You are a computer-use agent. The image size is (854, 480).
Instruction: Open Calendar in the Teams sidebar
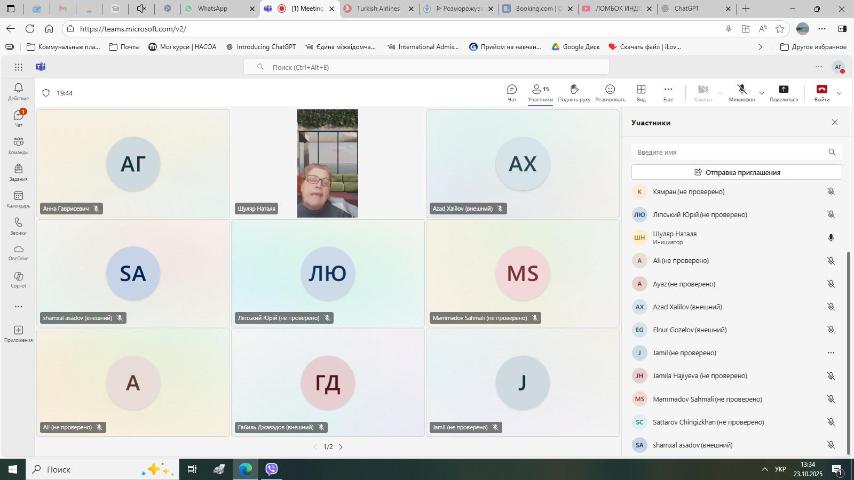click(x=18, y=199)
